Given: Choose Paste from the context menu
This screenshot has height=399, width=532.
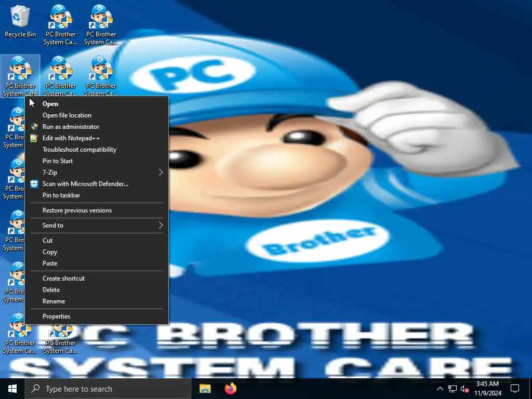Looking at the screenshot, I should [x=97, y=263].
